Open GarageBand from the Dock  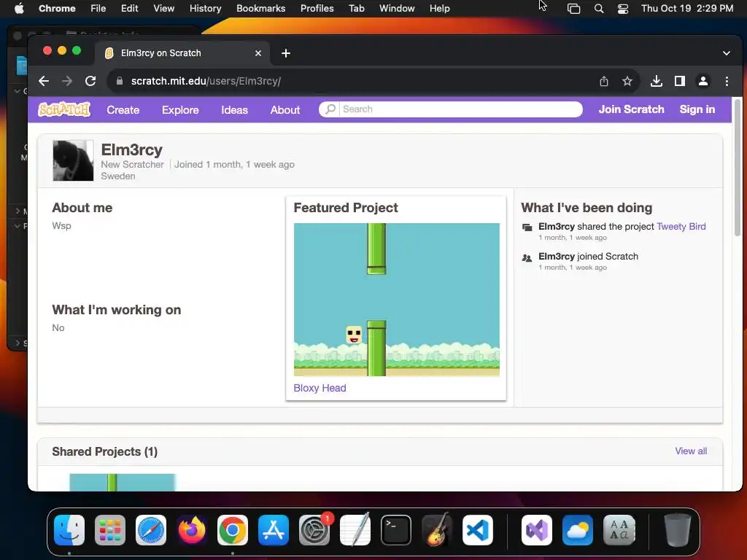[x=437, y=529]
